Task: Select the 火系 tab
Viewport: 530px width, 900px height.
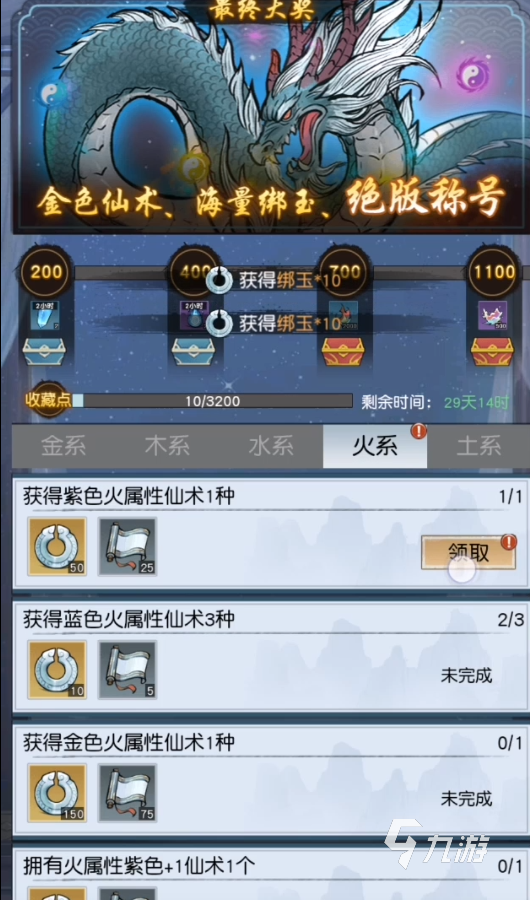Action: click(375, 446)
